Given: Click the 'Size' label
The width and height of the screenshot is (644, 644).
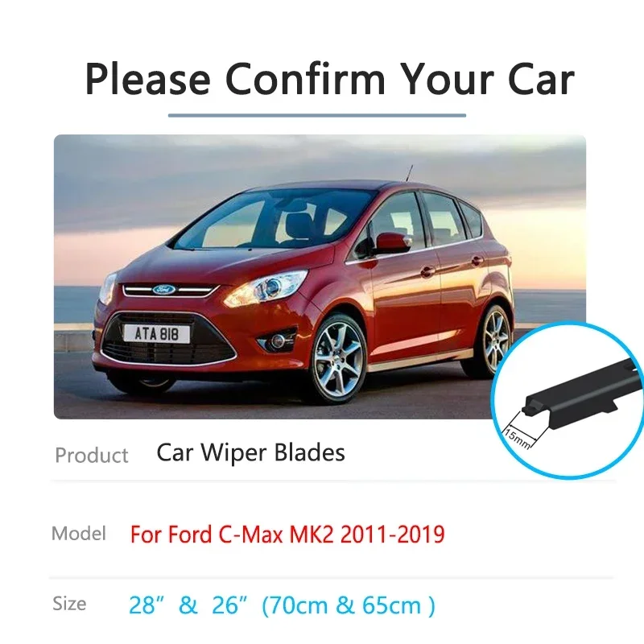Looking at the screenshot, I should coord(69,604).
